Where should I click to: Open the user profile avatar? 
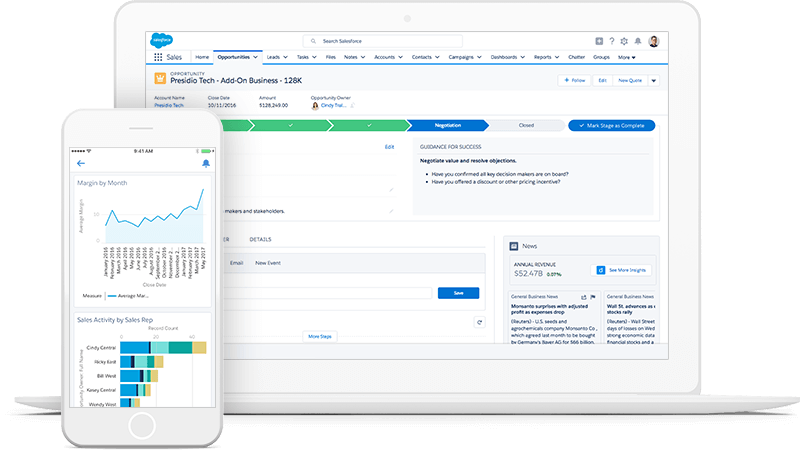[x=653, y=41]
